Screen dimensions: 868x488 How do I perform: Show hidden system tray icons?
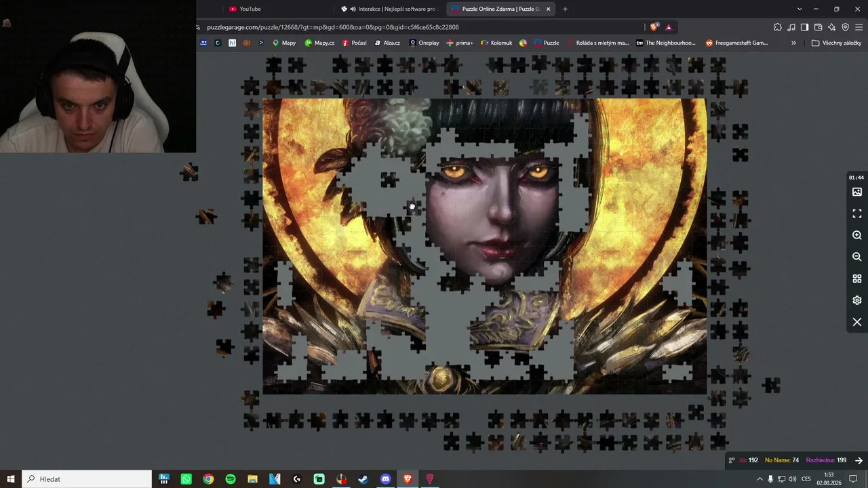click(759, 479)
